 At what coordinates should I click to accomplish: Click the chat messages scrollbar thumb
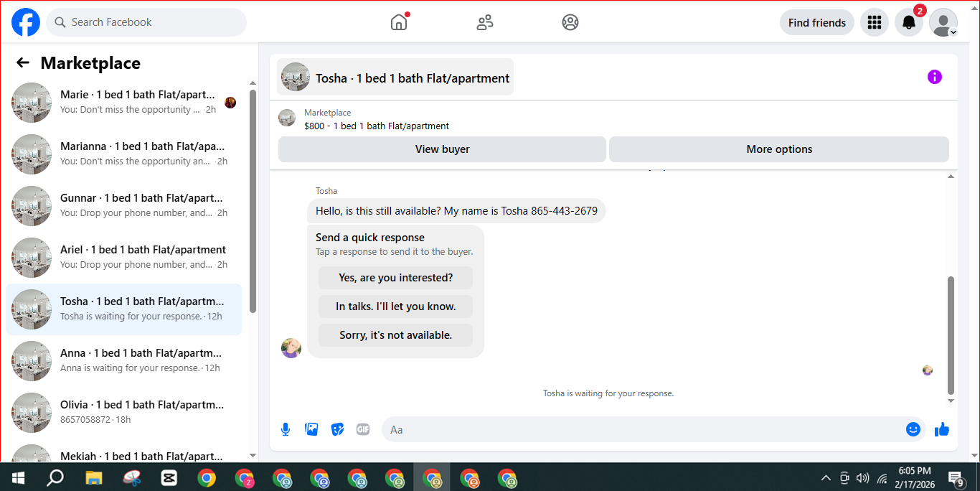tap(951, 335)
